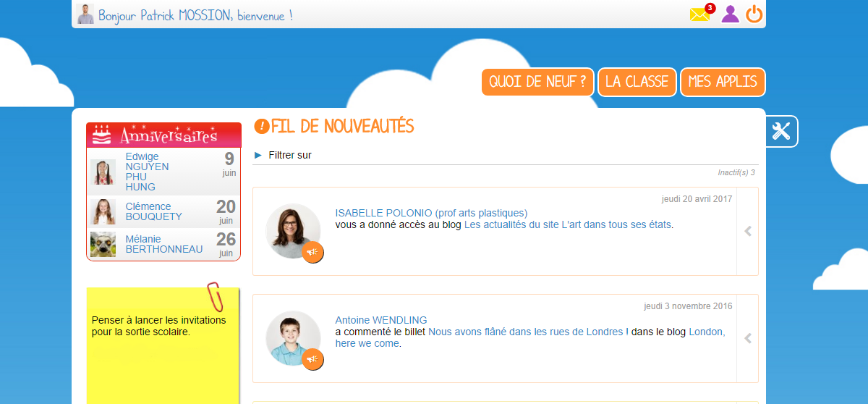
Task: Expand the Filtrer sur filter section
Action: click(284, 155)
